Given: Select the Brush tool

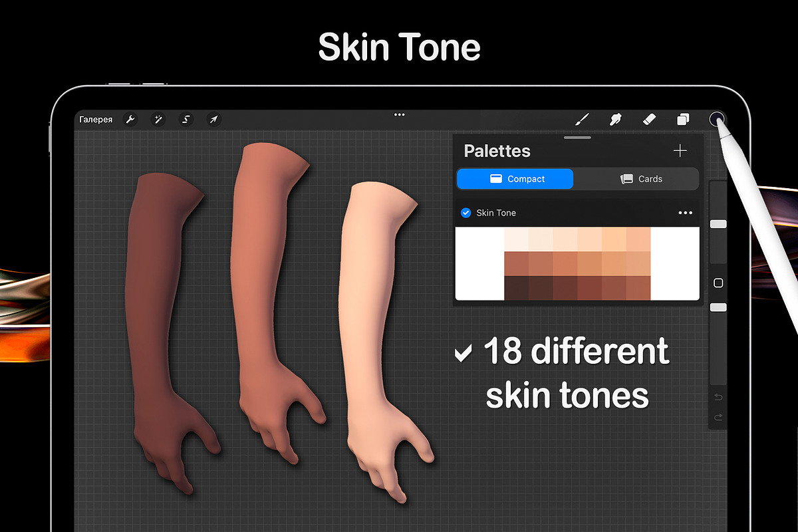Looking at the screenshot, I should pyautogui.click(x=582, y=120).
